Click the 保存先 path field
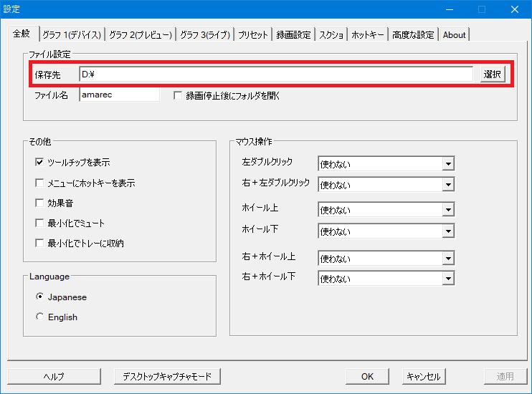Viewport: 532px width, 394px height. pyautogui.click(x=276, y=74)
